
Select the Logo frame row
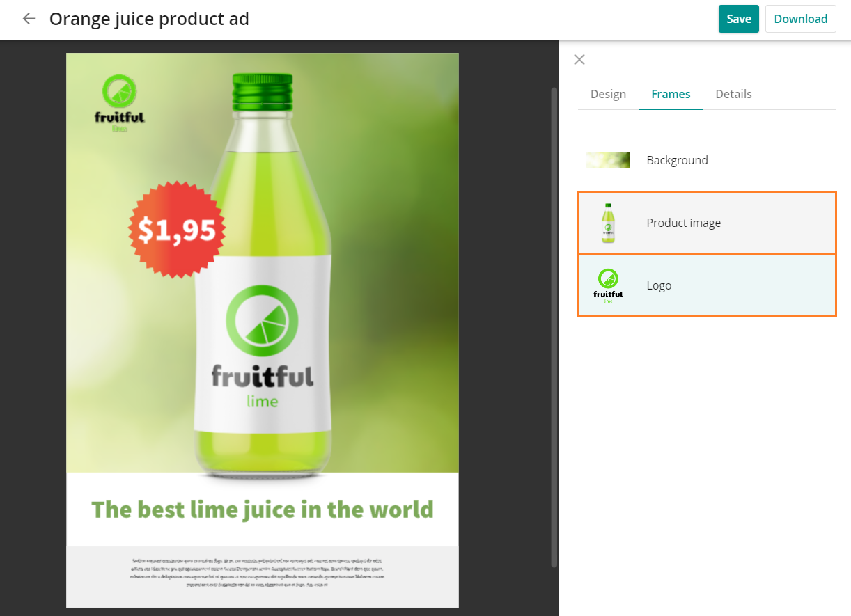pyautogui.click(x=707, y=286)
